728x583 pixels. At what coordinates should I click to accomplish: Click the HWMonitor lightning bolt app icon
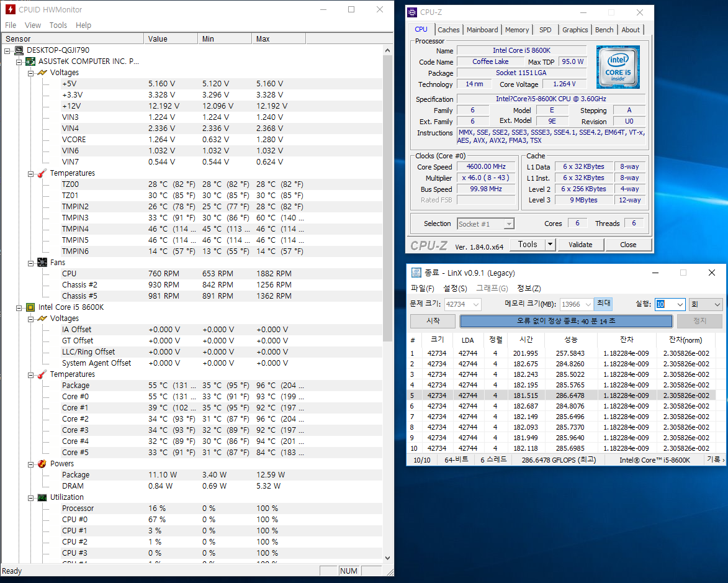coord(10,9)
